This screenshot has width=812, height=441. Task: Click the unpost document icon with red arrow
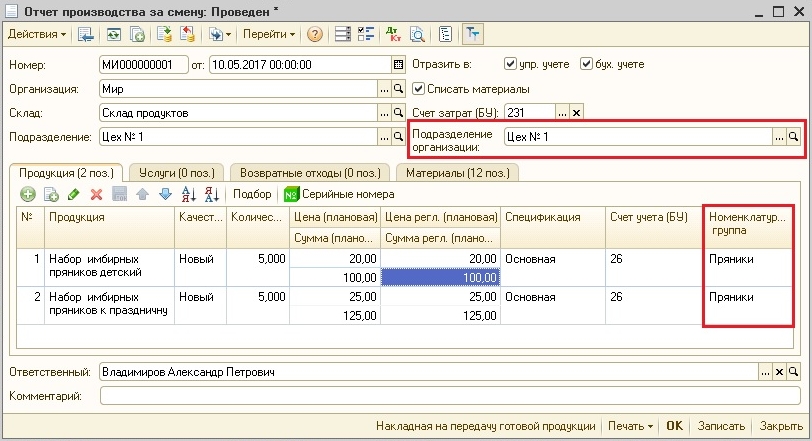click(187, 34)
